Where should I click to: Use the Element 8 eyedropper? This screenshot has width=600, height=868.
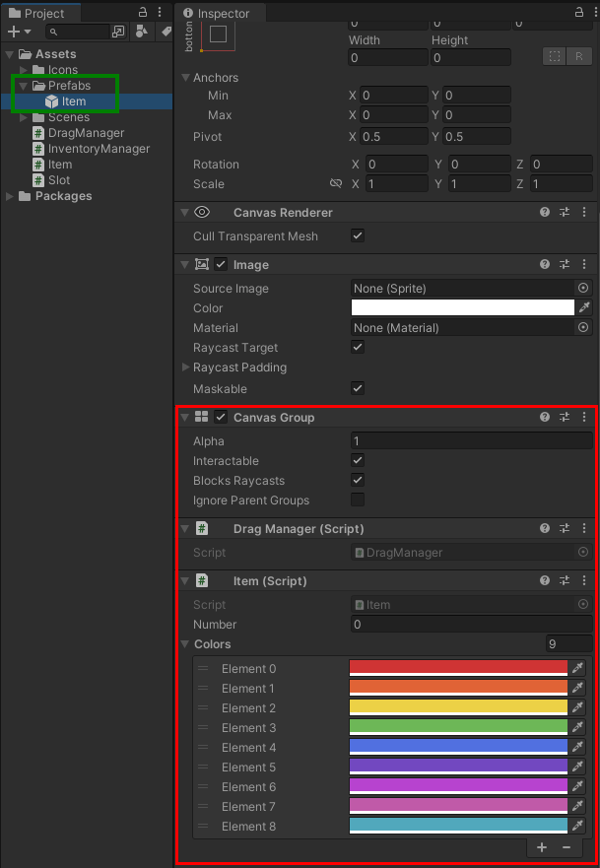point(578,826)
